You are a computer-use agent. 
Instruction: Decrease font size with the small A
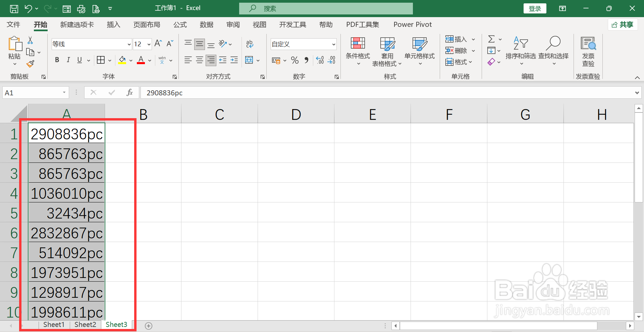click(170, 44)
